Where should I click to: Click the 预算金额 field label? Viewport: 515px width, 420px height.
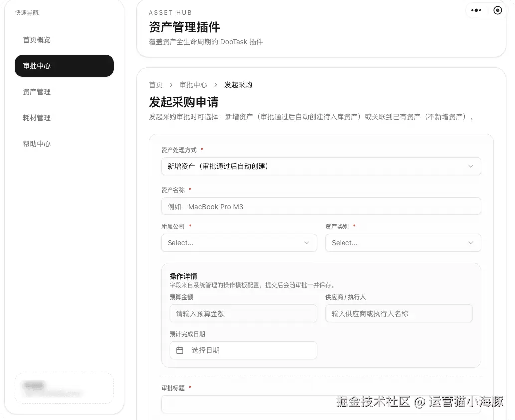(x=181, y=297)
